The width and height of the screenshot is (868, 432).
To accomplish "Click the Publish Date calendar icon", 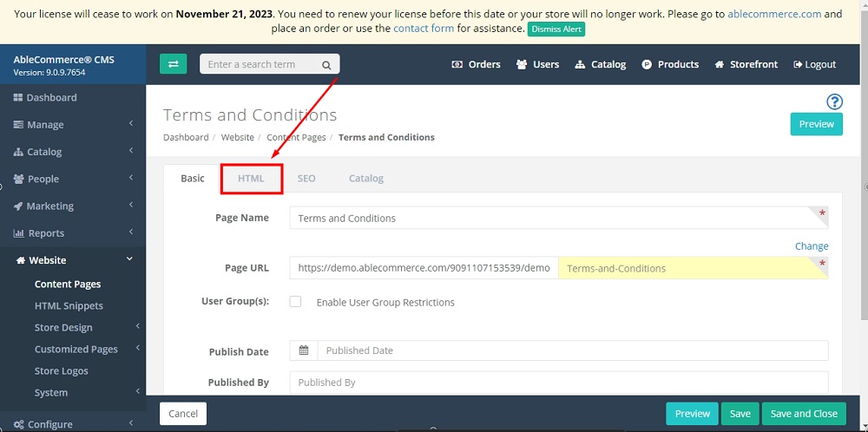I will click(x=303, y=350).
